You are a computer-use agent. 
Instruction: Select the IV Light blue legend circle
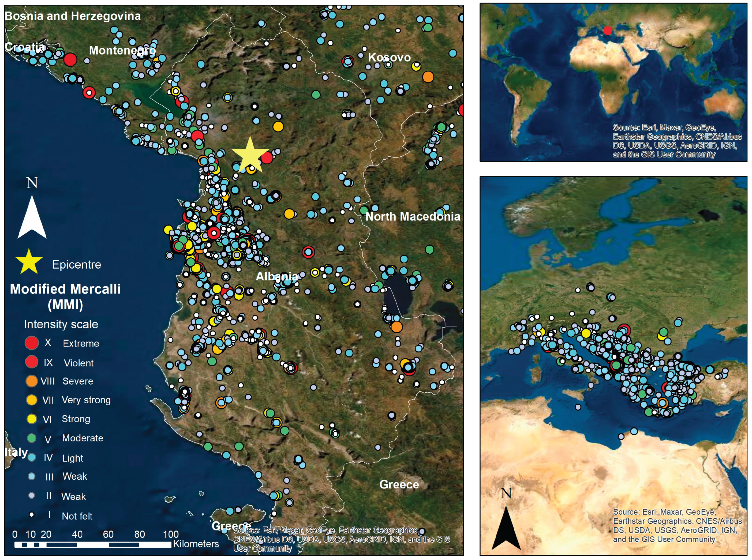click(32, 457)
